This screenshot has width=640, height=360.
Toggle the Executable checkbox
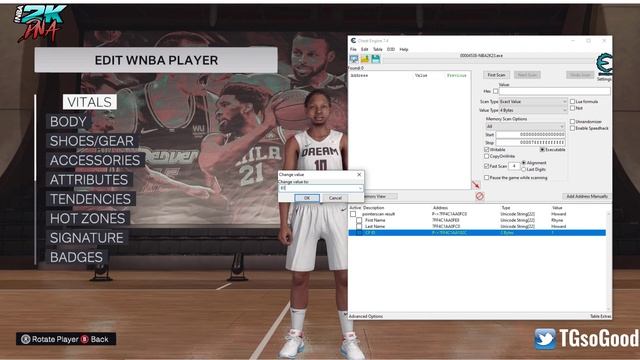click(x=542, y=150)
